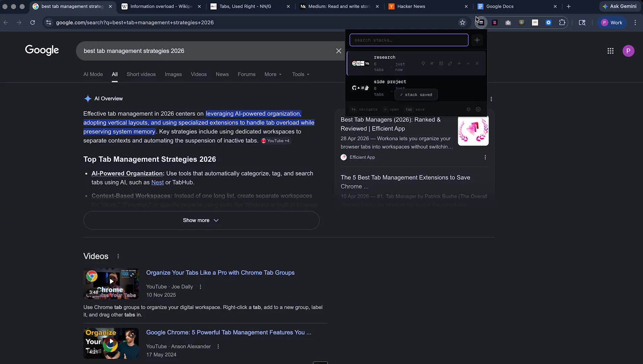Image resolution: width=643 pixels, height=364 pixels.
Task: Open The 5 Best Tab Management Extensions link
Action: 405,182
